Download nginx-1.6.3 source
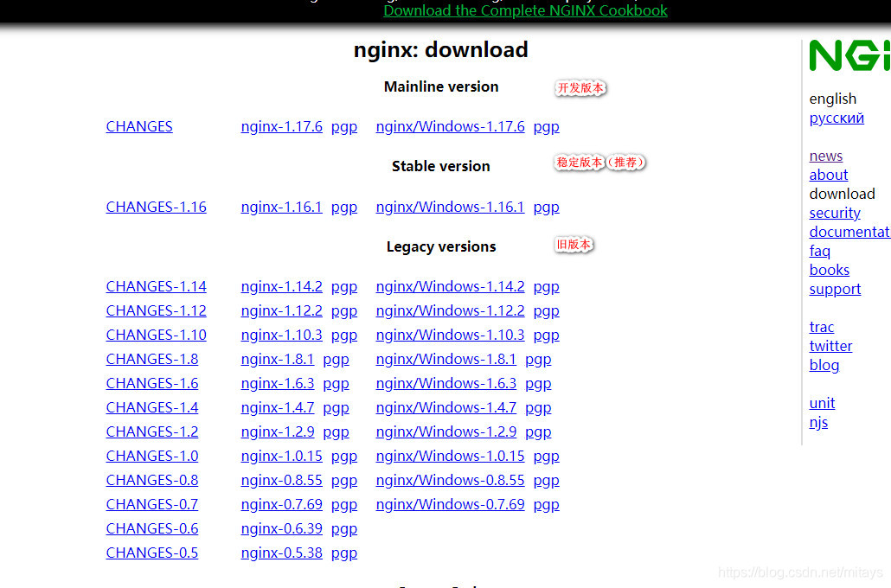 [278, 383]
